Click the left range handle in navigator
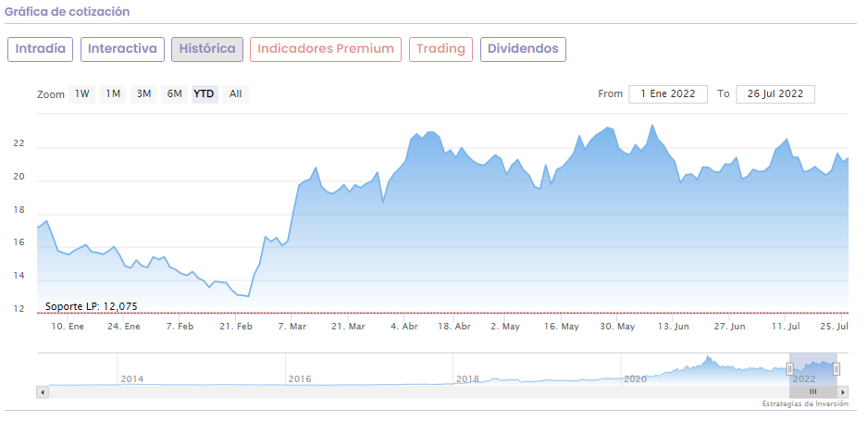The width and height of the screenshot is (868, 421). (x=789, y=369)
